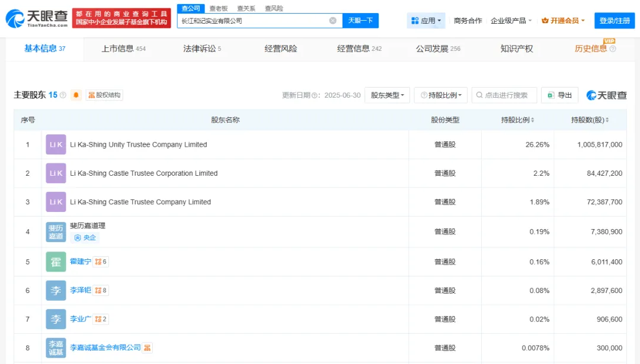Open the 商务合作 link
This screenshot has height=364, width=640.
point(468,20)
